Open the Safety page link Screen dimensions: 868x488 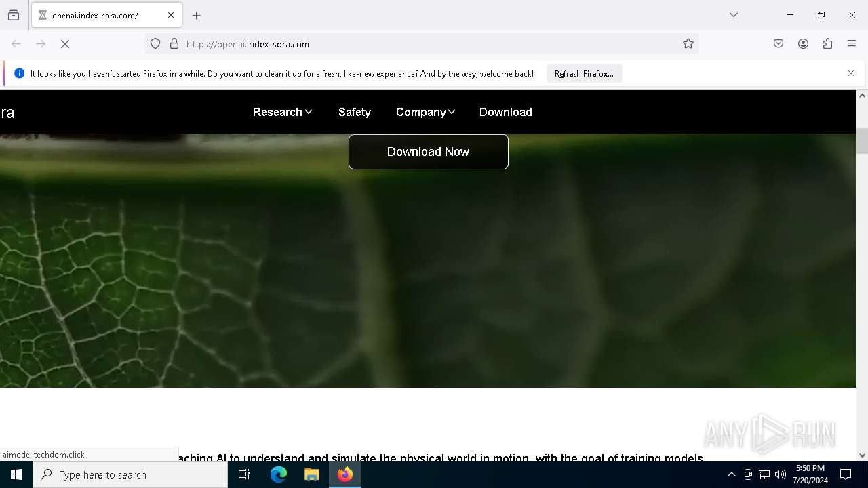pyautogui.click(x=355, y=112)
